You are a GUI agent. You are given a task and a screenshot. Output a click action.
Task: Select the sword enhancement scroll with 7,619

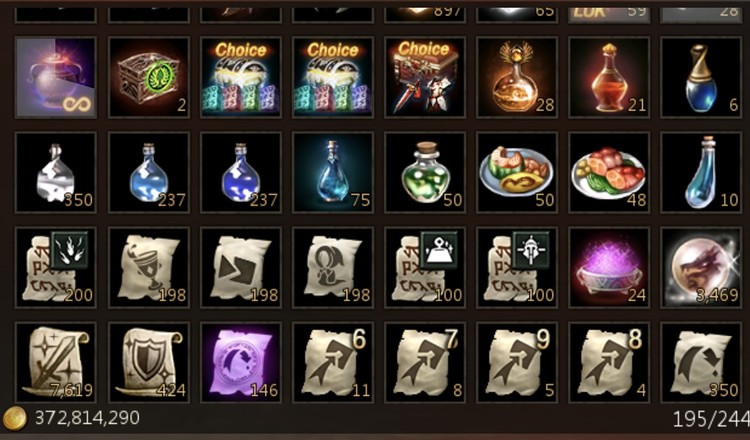55,362
